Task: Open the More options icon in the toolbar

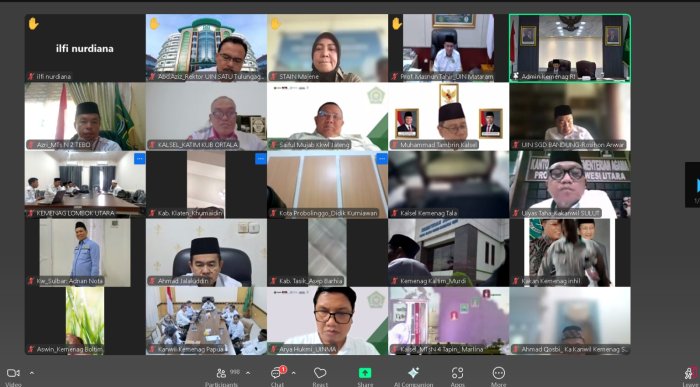Action: point(499,373)
